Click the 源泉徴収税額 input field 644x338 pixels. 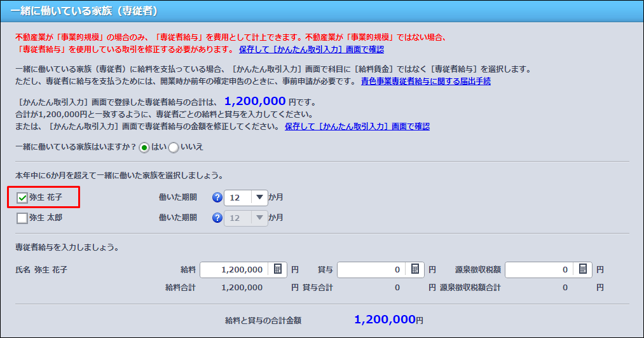[538, 269]
